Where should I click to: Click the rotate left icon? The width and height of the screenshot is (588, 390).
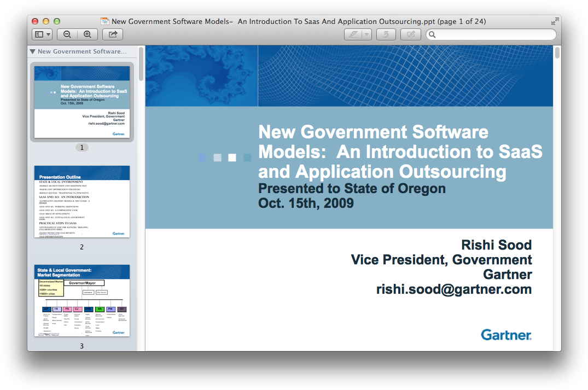pyautogui.click(x=386, y=34)
